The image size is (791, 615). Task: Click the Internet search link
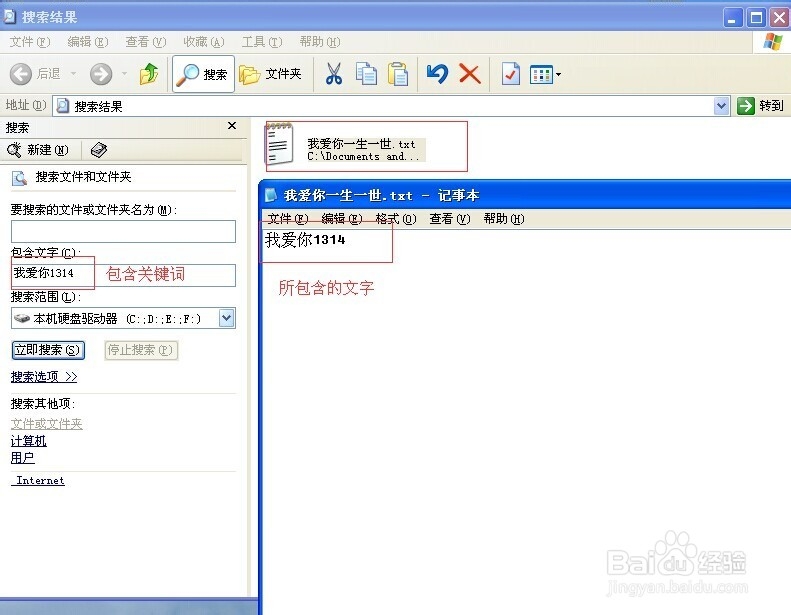39,481
